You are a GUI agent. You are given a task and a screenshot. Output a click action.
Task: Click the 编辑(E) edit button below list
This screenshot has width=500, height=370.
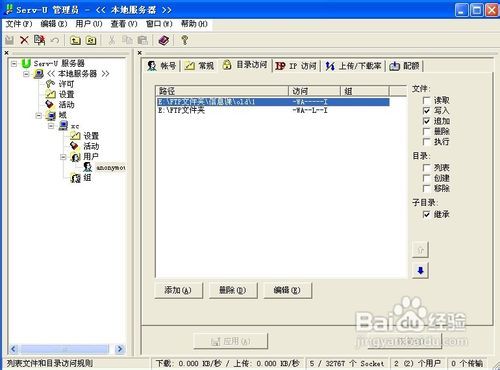point(287,290)
